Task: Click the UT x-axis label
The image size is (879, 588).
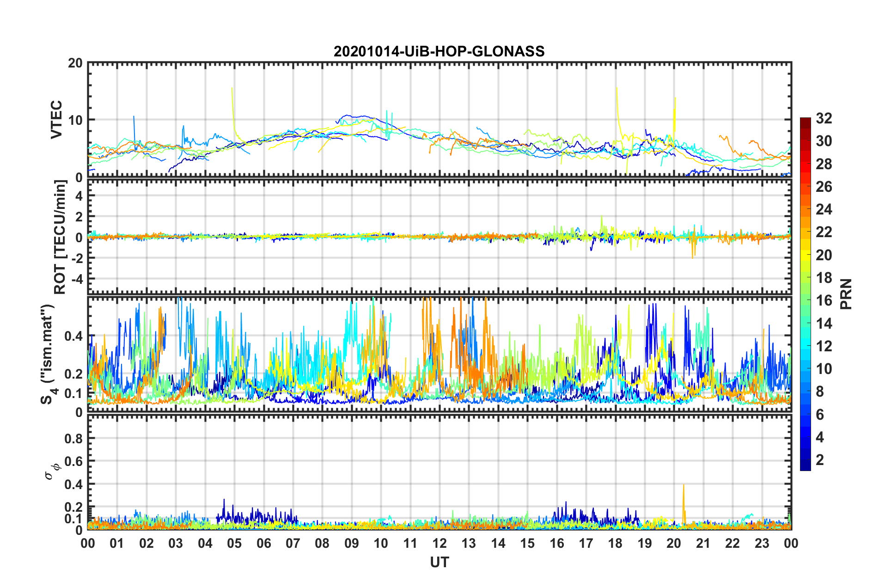Action: 439,562
